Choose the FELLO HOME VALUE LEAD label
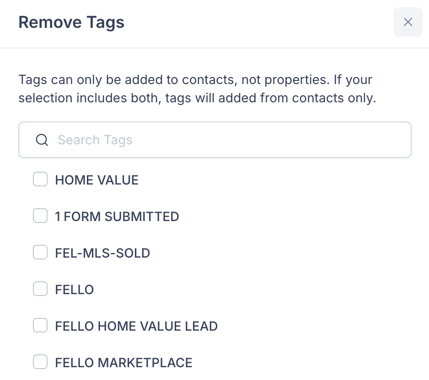Screen dimensions: 429x380 [x=136, y=326]
